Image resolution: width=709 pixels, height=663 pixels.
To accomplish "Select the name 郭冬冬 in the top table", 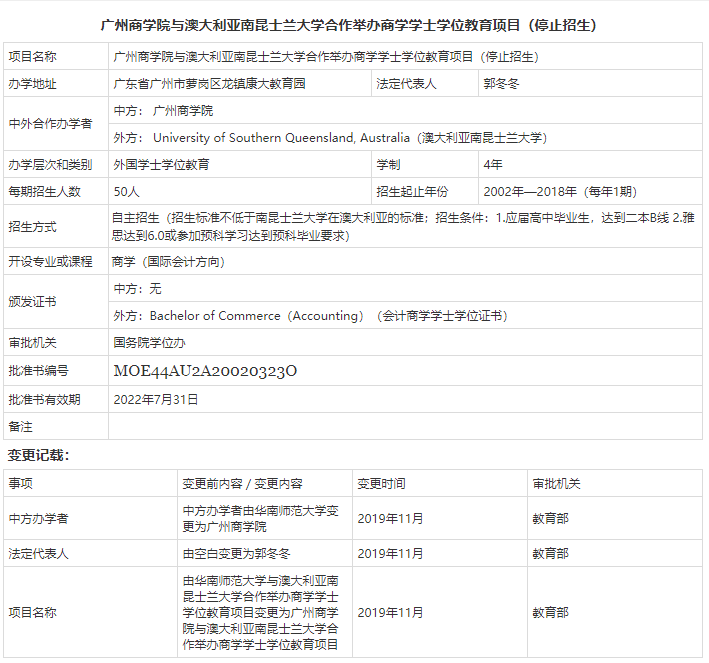I will tap(501, 84).
